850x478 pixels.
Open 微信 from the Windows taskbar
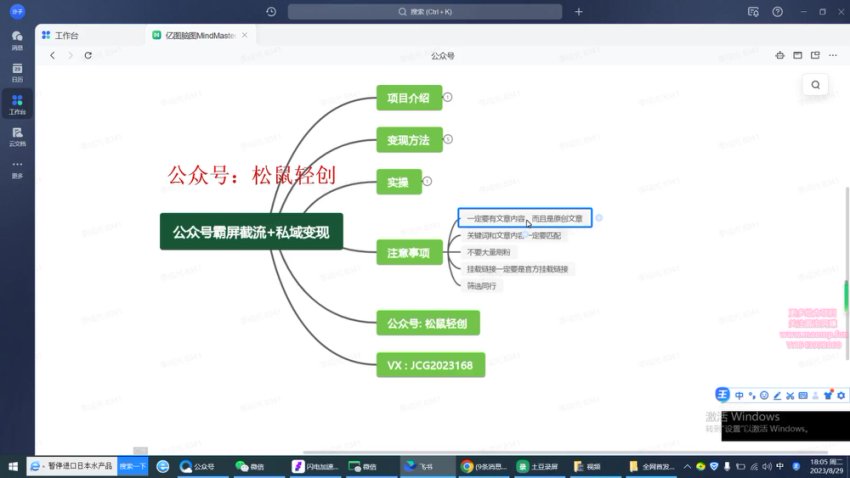250,466
